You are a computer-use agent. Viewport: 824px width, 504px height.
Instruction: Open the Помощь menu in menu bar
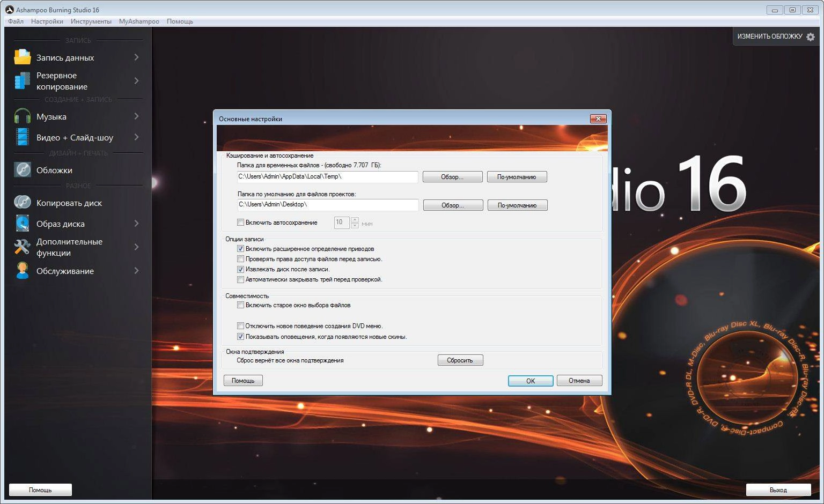pyautogui.click(x=180, y=21)
